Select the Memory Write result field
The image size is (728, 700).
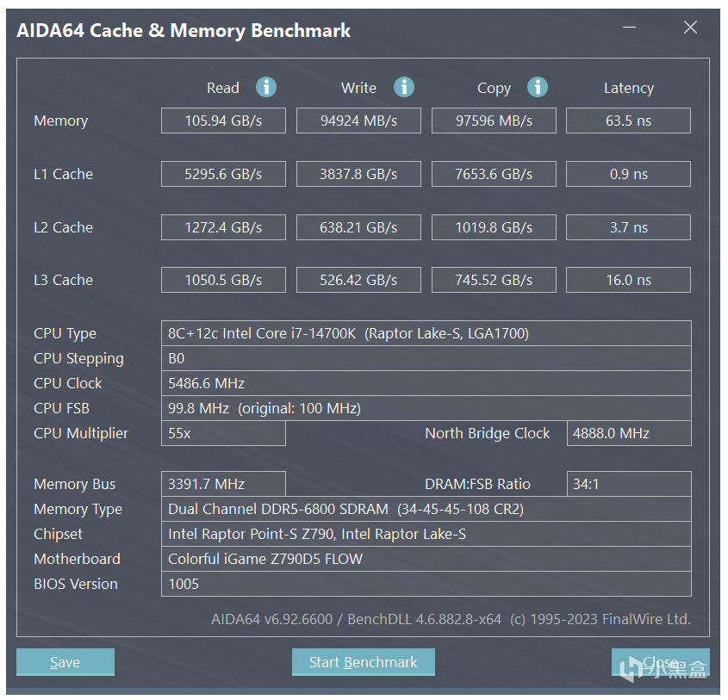tap(358, 121)
